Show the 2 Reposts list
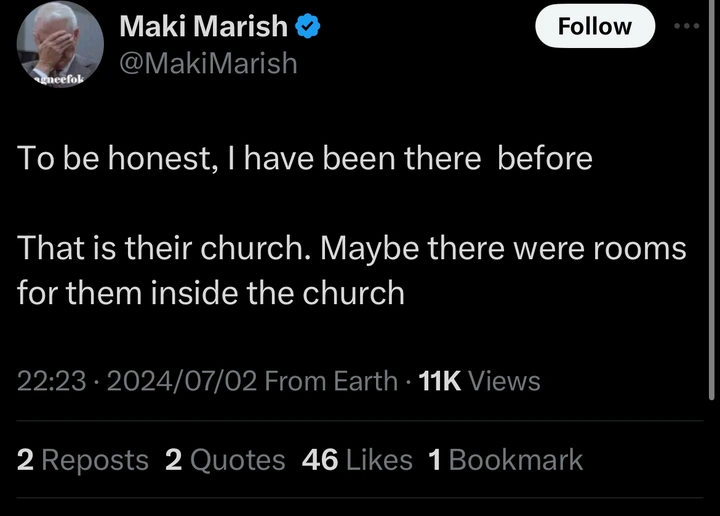This screenshot has height=516, width=720. pos(83,460)
